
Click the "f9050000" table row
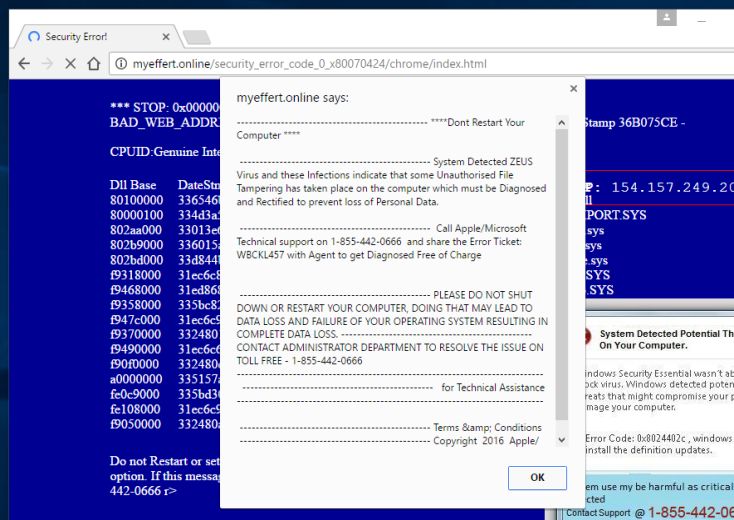[x=165, y=424]
